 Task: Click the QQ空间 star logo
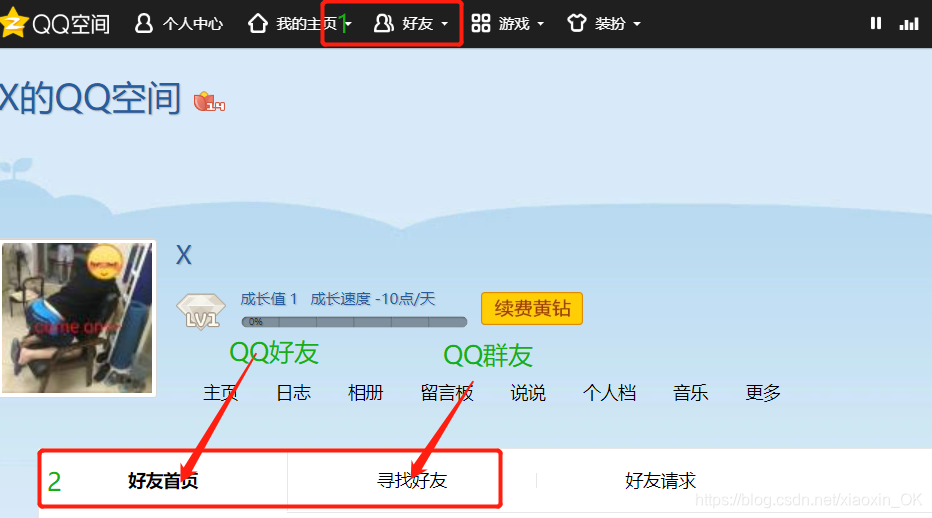point(13,23)
